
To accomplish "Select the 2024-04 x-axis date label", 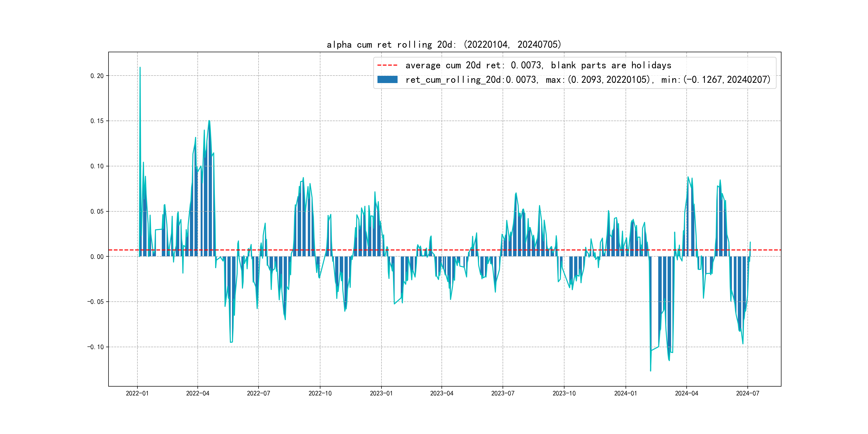I will tap(686, 393).
